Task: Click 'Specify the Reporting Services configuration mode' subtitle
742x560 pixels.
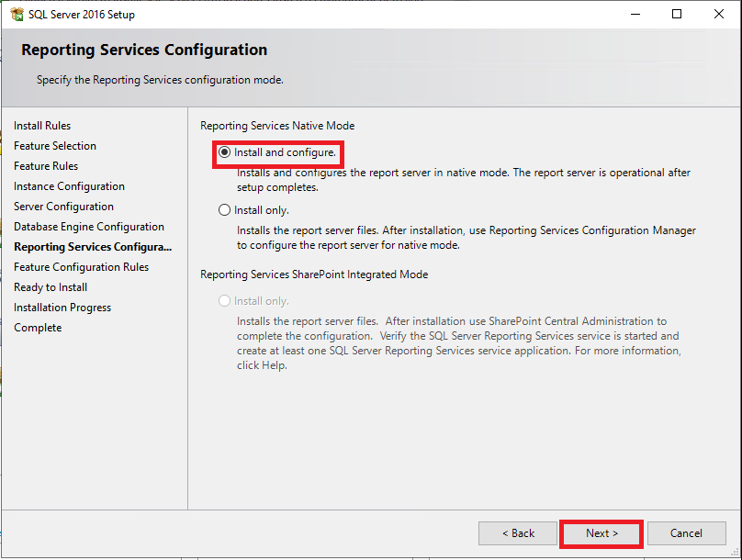Action: tap(160, 80)
